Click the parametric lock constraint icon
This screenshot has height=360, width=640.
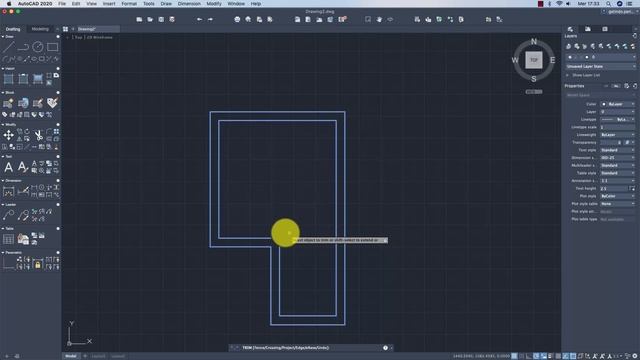[x=38, y=264]
